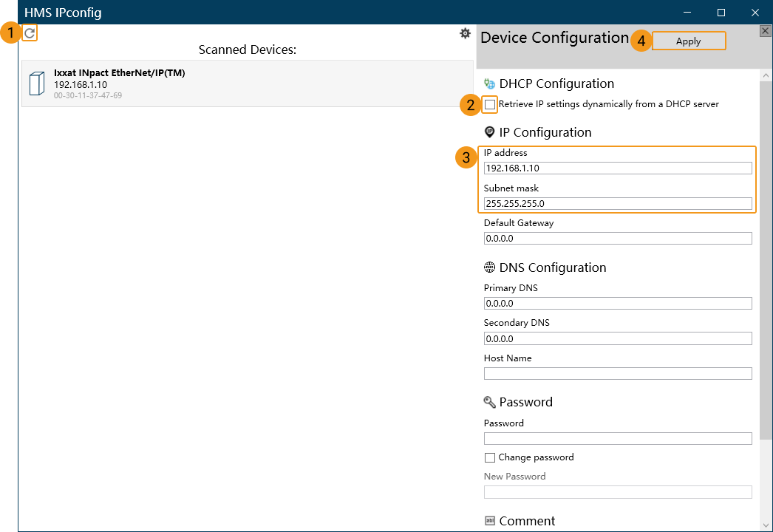Focus the Default Gateway field
This screenshot has height=532, width=773.
click(617, 239)
